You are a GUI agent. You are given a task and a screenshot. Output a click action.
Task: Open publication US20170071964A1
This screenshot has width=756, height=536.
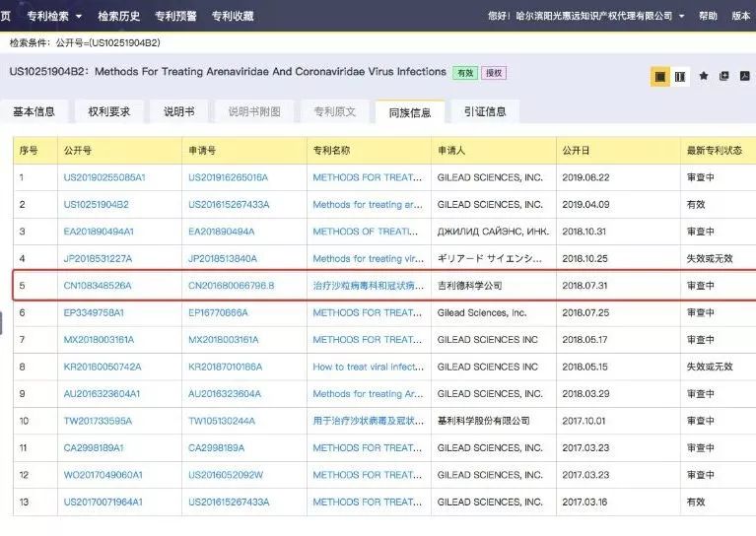(103, 502)
